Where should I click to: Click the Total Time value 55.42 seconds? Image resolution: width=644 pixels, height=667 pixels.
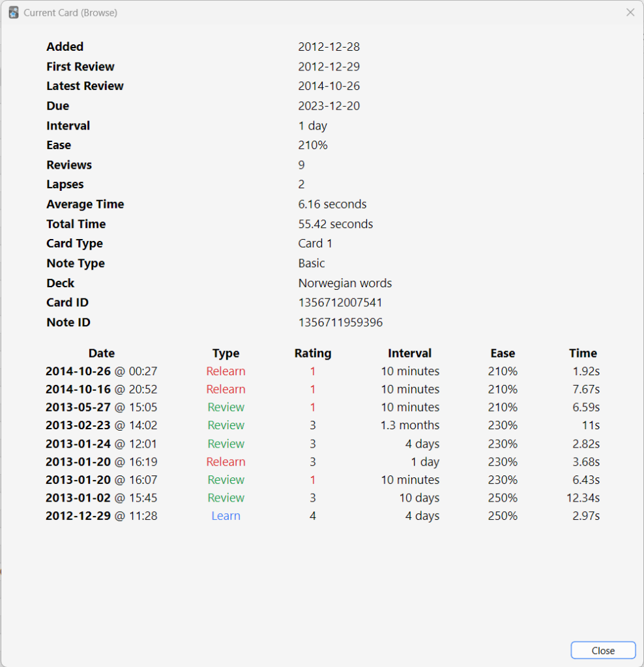[x=336, y=224]
